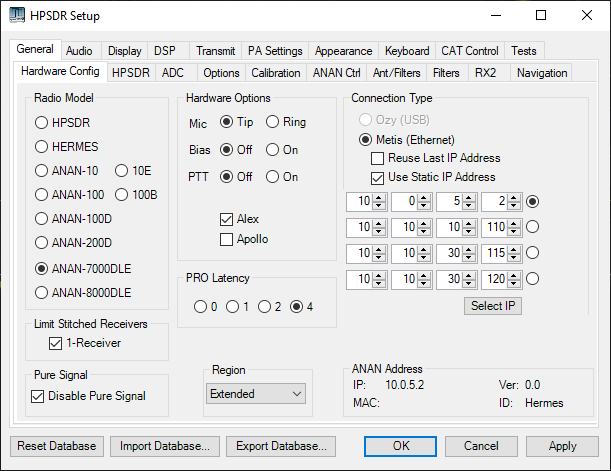The image size is (611, 471).
Task: Open the Audio tab
Action: (x=79, y=51)
